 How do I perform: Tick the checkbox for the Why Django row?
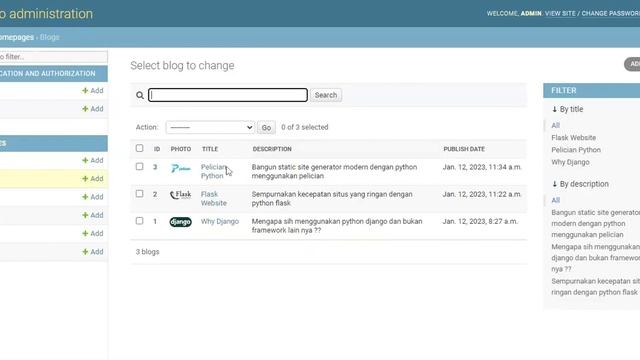click(x=140, y=221)
